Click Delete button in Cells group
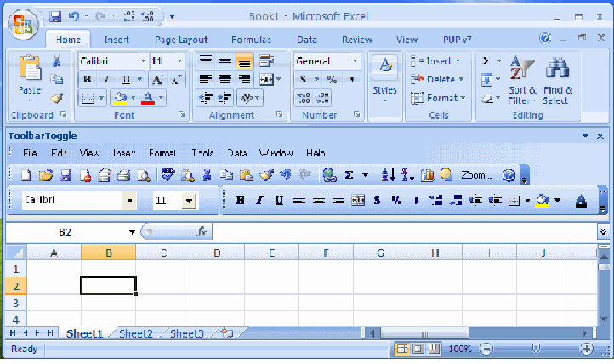Image resolution: width=614 pixels, height=364 pixels. 437,79
